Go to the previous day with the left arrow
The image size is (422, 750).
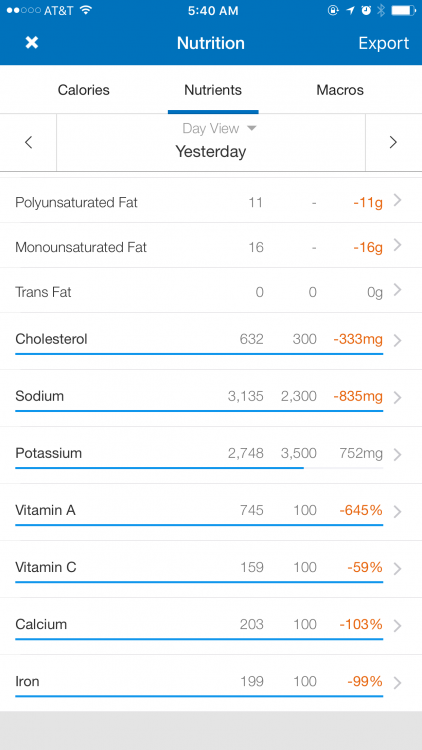[29, 142]
